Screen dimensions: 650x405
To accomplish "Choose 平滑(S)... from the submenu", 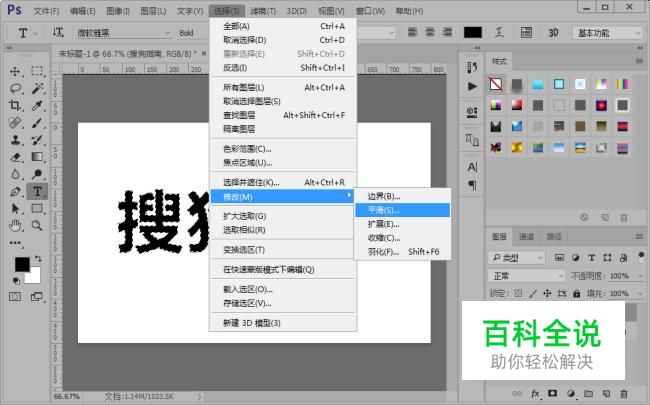I will click(402, 210).
